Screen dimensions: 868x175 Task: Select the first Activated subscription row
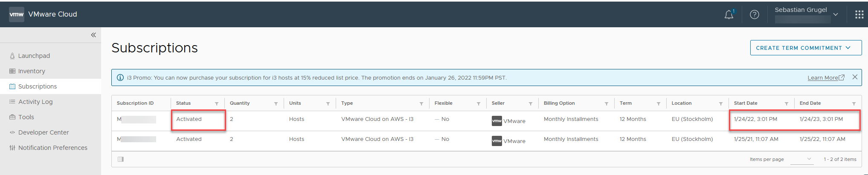tap(189, 119)
